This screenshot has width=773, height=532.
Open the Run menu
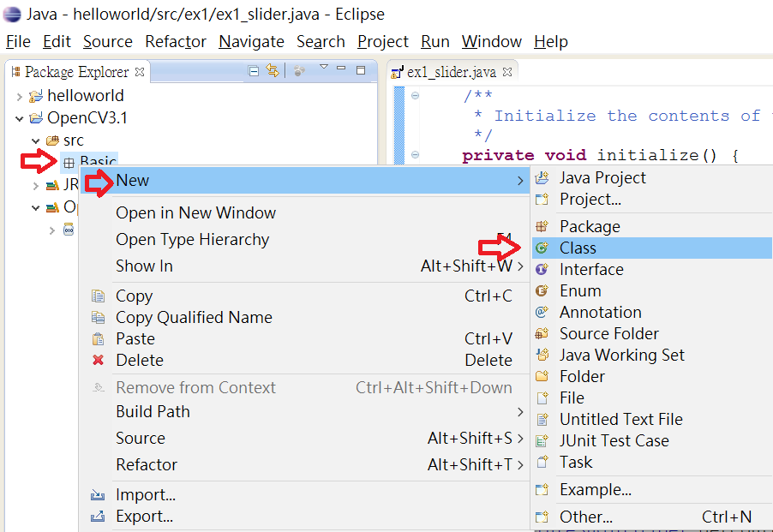434,42
